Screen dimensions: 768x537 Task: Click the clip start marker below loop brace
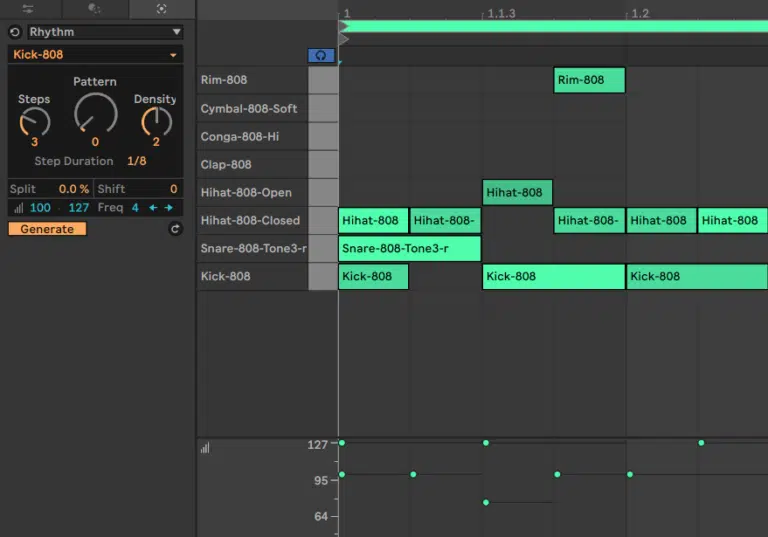tap(343, 39)
